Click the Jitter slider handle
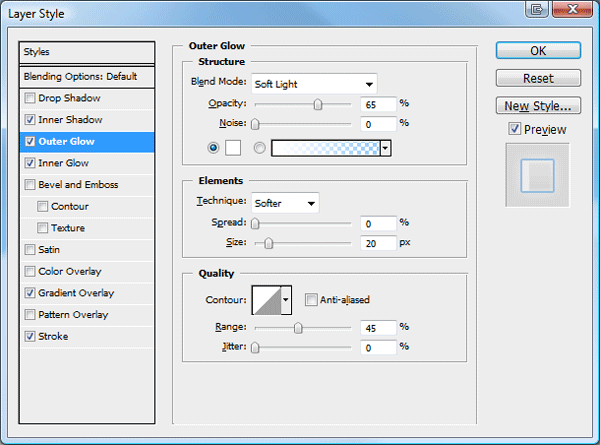This screenshot has width=600, height=445. tap(255, 347)
